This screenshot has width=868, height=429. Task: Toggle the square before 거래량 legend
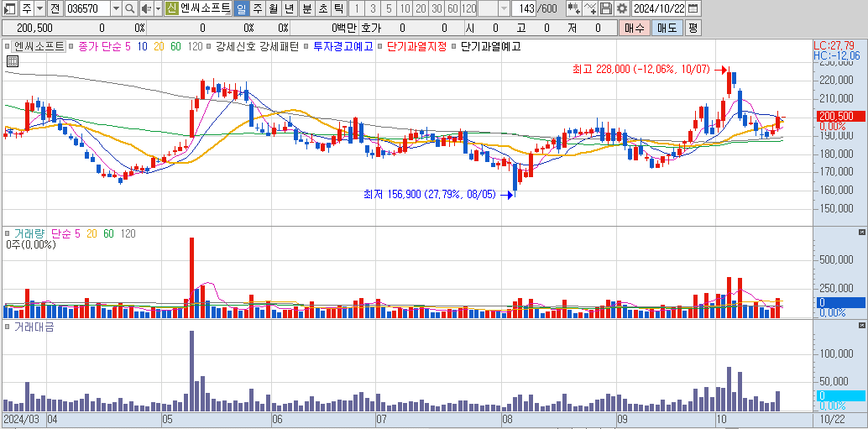[8, 234]
